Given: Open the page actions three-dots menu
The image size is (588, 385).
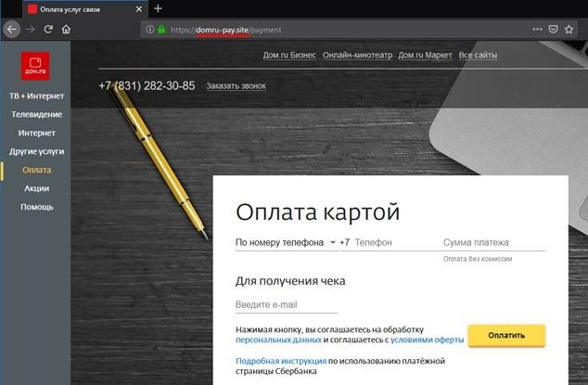Looking at the screenshot, I should click(x=537, y=30).
